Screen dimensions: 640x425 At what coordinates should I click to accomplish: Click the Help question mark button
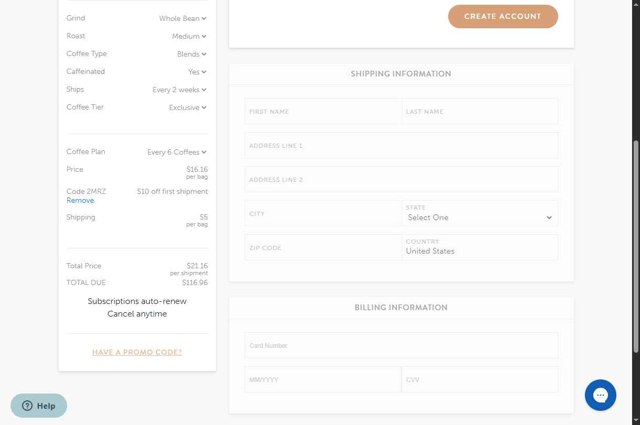coord(39,405)
